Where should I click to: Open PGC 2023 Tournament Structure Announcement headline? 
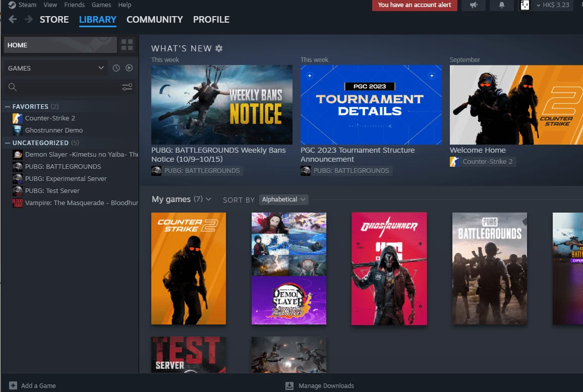[x=357, y=155]
